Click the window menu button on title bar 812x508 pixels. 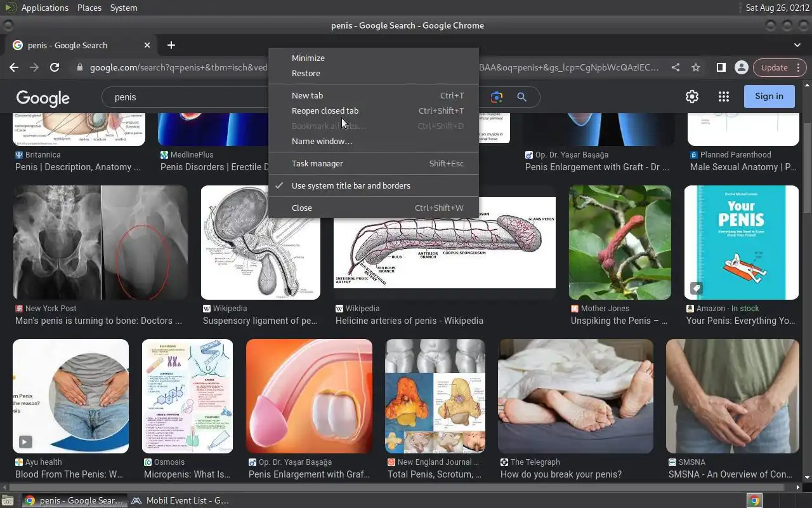tap(8, 25)
